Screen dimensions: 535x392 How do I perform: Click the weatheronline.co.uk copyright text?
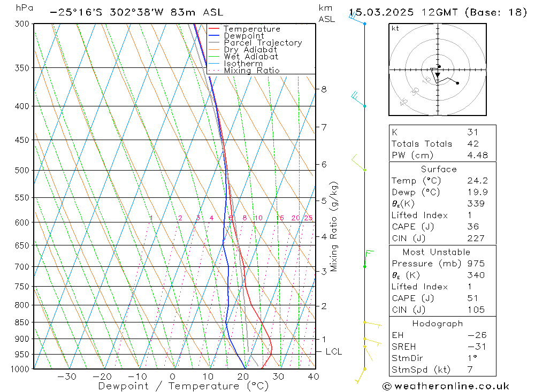pyautogui.click(x=446, y=386)
